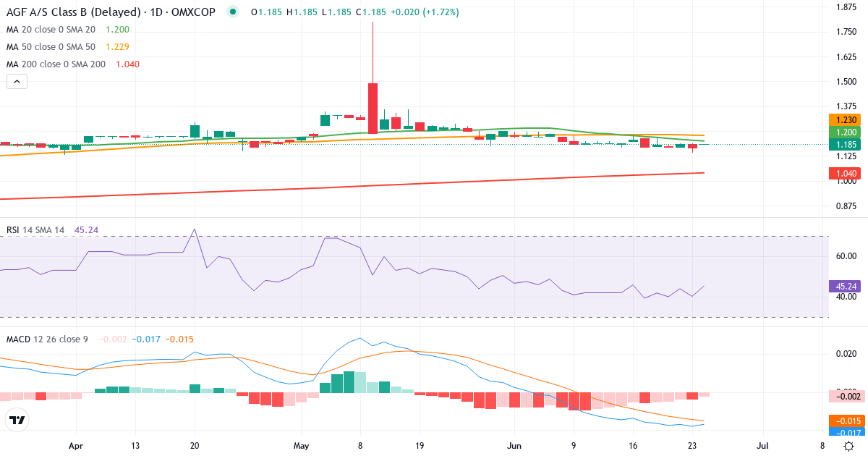Click the MA 50 value 1.229 in legend

click(x=117, y=46)
